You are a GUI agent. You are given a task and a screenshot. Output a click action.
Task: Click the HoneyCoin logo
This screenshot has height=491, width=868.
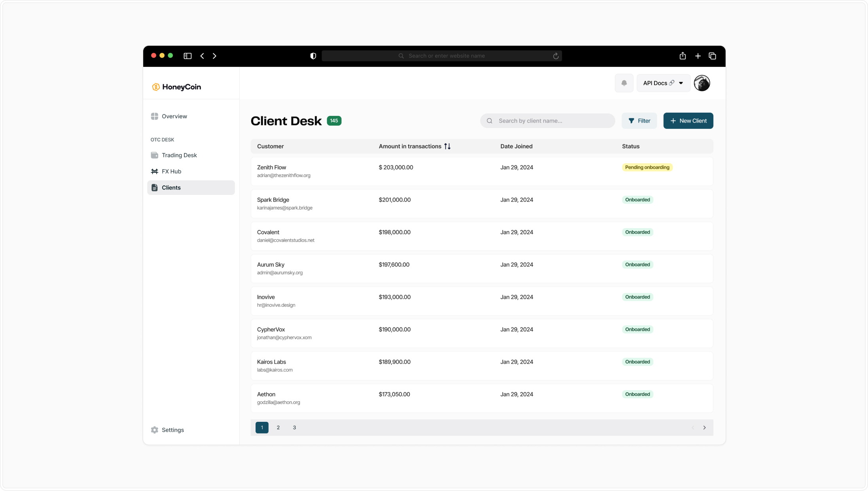176,87
